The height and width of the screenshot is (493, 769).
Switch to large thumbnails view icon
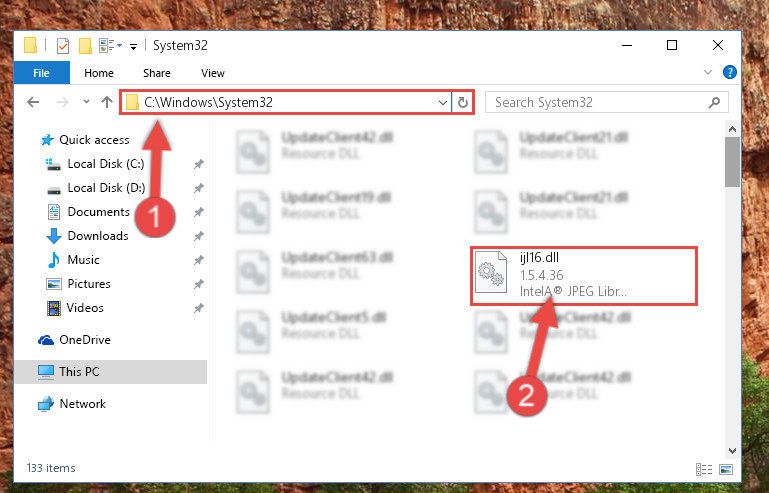[x=726, y=469]
